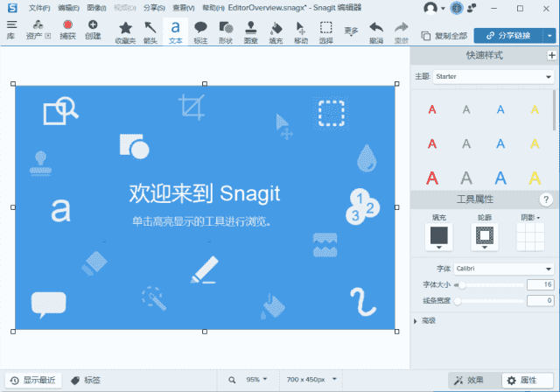
Task: Open the Favorites (收藏夹) star tool
Action: [x=126, y=31]
